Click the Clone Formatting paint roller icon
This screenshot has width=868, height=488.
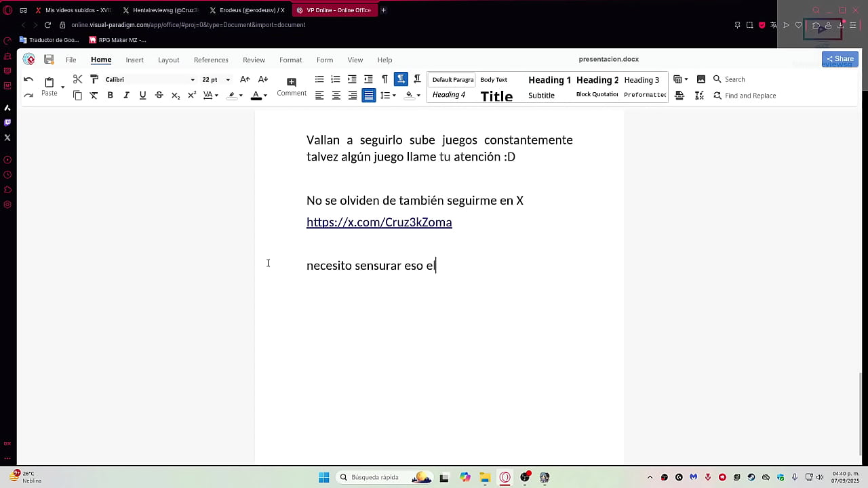click(94, 79)
